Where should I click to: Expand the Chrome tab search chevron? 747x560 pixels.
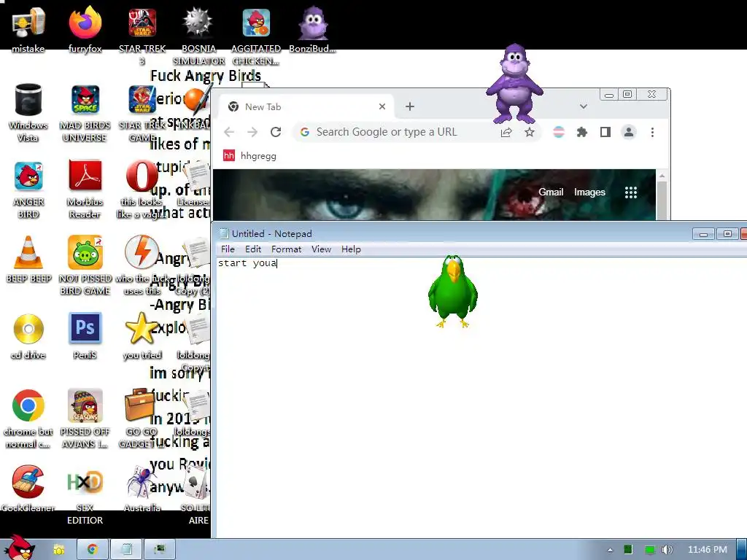(x=583, y=106)
